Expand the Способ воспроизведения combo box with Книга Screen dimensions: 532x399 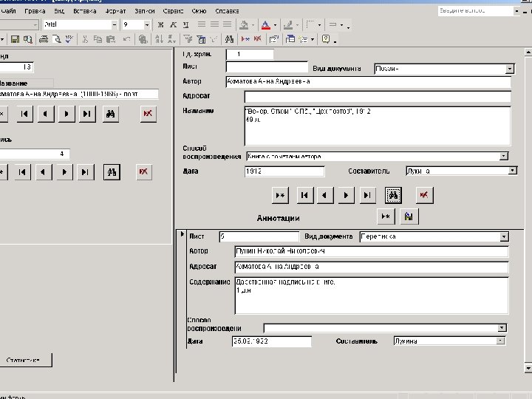504,157
